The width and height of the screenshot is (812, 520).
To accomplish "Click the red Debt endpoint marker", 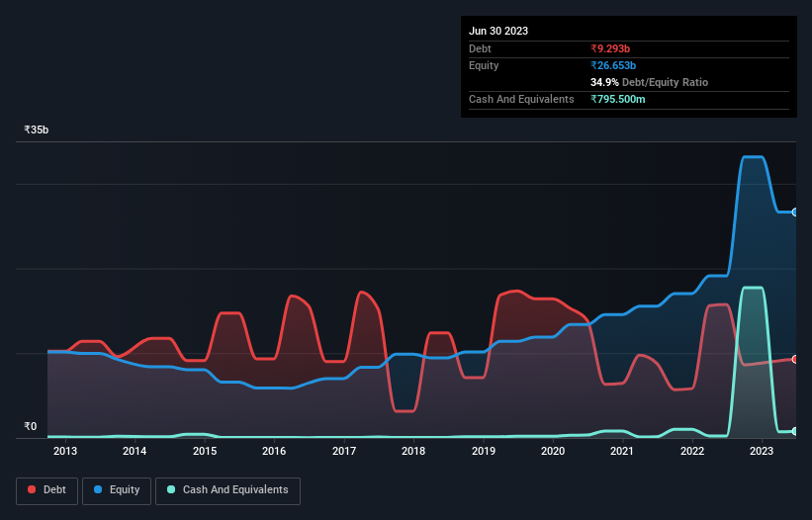I will point(795,359).
